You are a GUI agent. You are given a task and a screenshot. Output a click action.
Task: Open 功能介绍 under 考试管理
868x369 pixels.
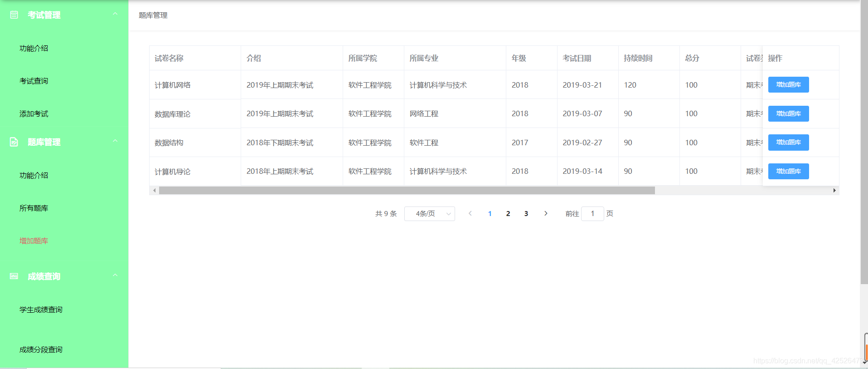point(34,48)
